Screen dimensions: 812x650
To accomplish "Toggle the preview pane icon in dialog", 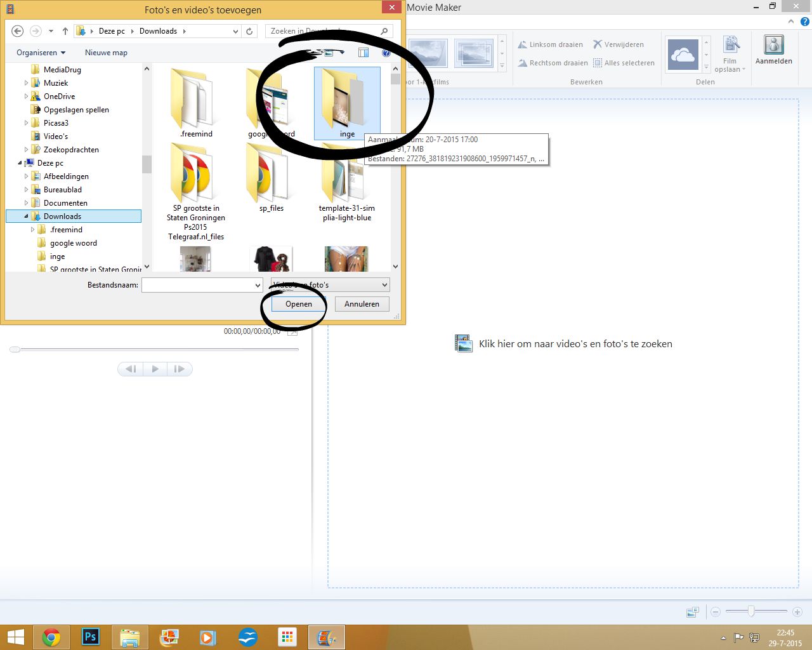I will (x=363, y=53).
